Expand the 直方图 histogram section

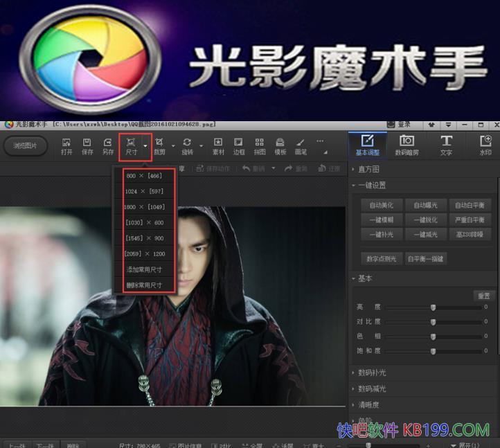coord(368,169)
